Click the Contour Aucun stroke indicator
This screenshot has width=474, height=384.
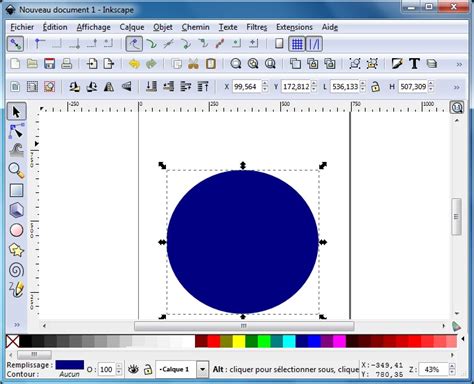(x=70, y=374)
